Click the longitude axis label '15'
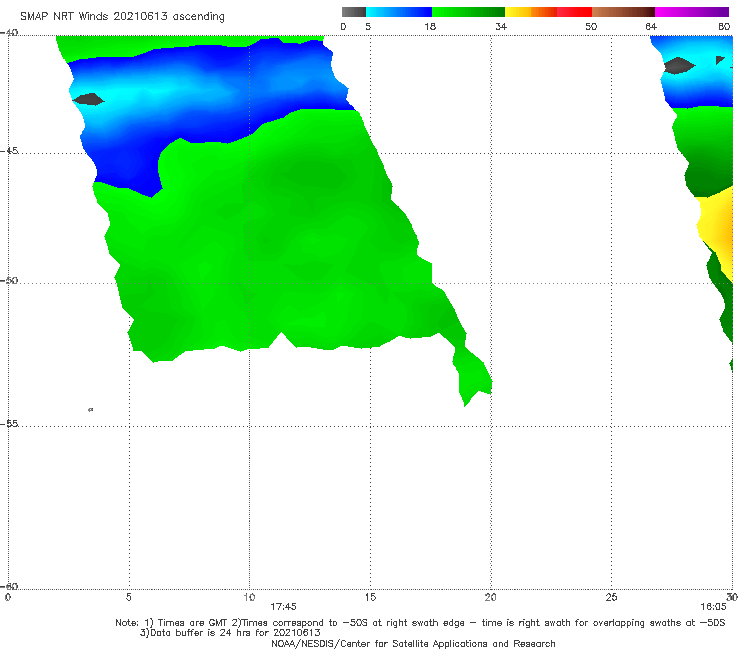This screenshot has height=650, width=740. 370,597
